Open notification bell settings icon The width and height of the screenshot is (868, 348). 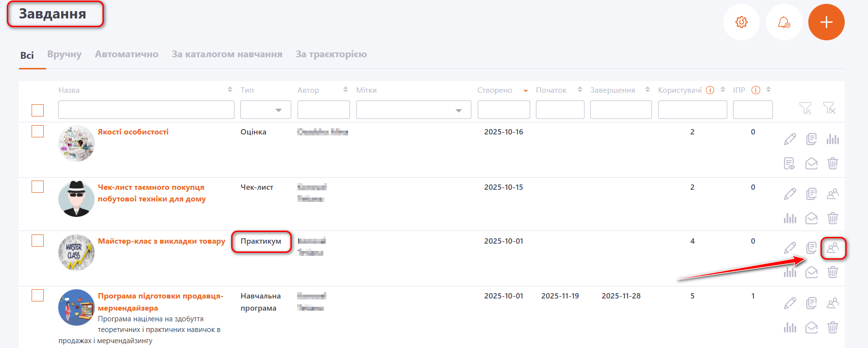pos(784,22)
